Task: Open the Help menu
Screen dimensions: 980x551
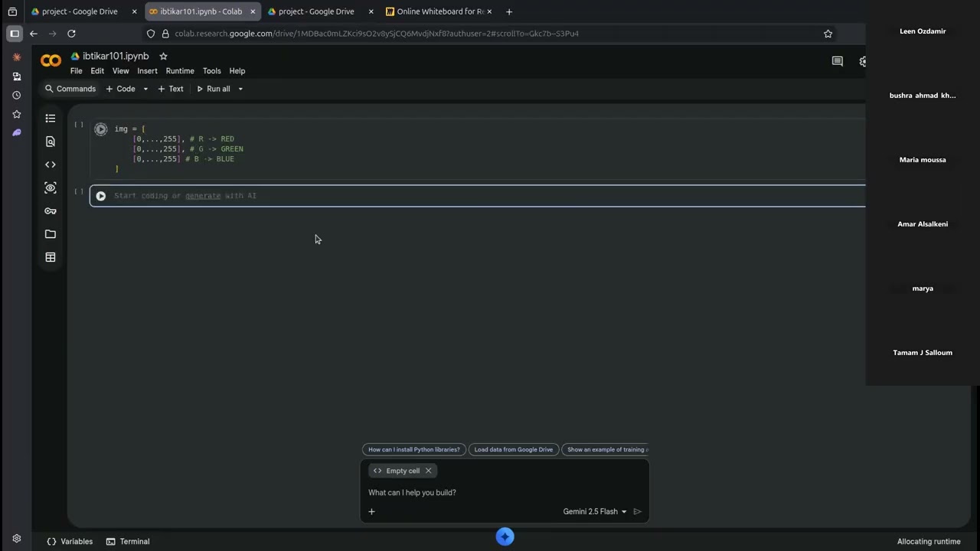Action: 237,71
